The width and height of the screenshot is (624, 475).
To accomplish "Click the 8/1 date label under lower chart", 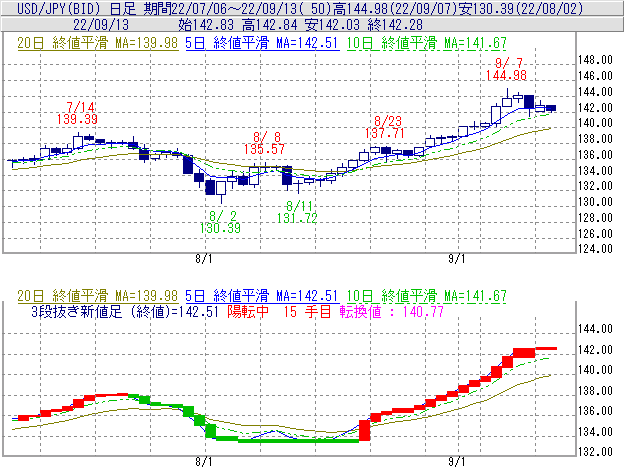I will (x=204, y=462).
